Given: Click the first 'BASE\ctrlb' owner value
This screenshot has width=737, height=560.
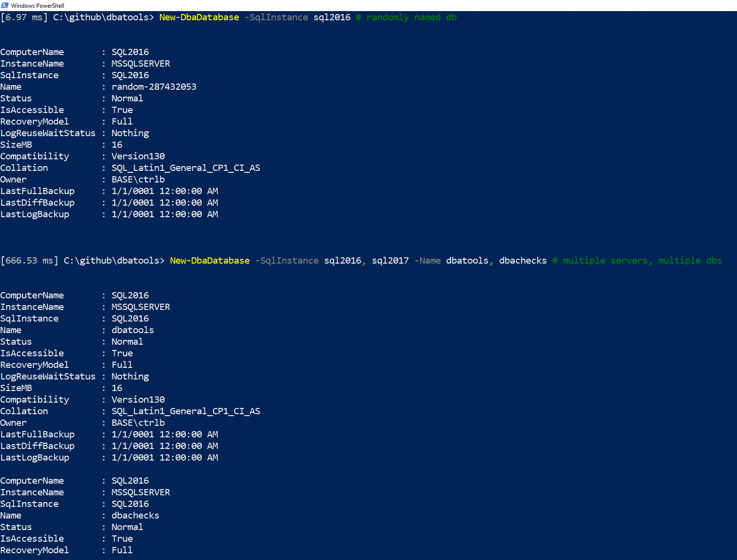Looking at the screenshot, I should click(138, 180).
